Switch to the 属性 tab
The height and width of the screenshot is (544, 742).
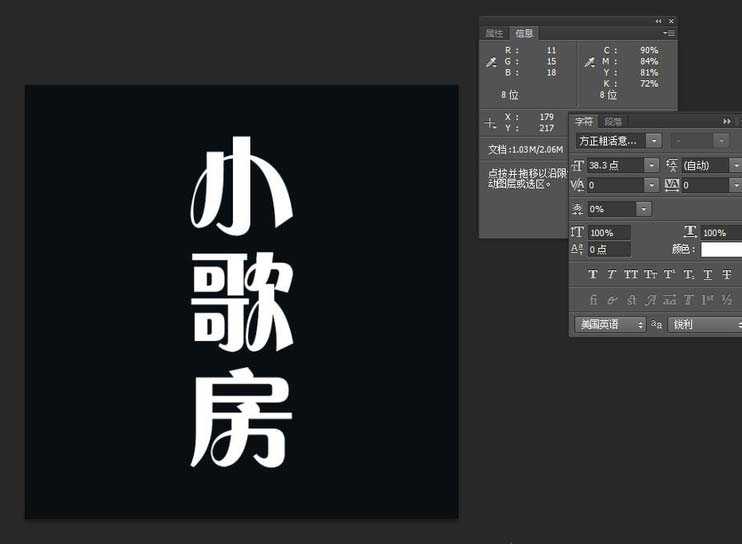(494, 33)
